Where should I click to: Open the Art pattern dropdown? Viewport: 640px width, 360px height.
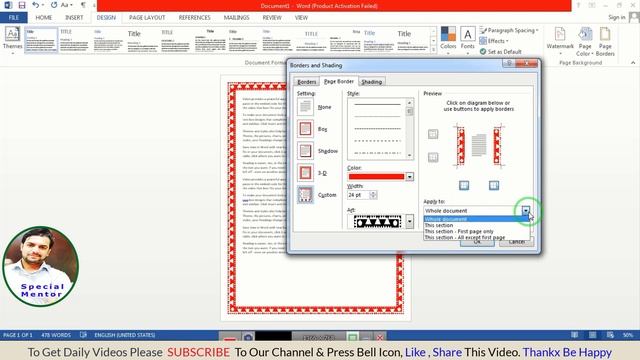[409, 222]
